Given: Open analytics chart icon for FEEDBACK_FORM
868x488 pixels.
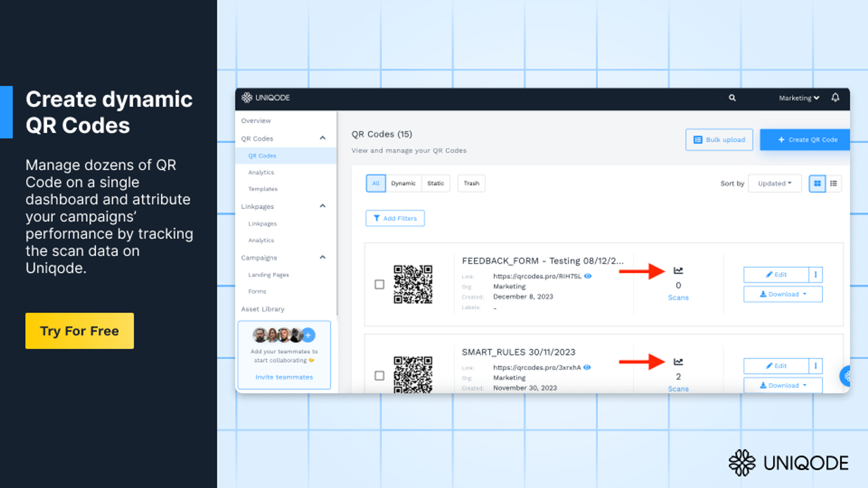Looking at the screenshot, I should pyautogui.click(x=678, y=270).
